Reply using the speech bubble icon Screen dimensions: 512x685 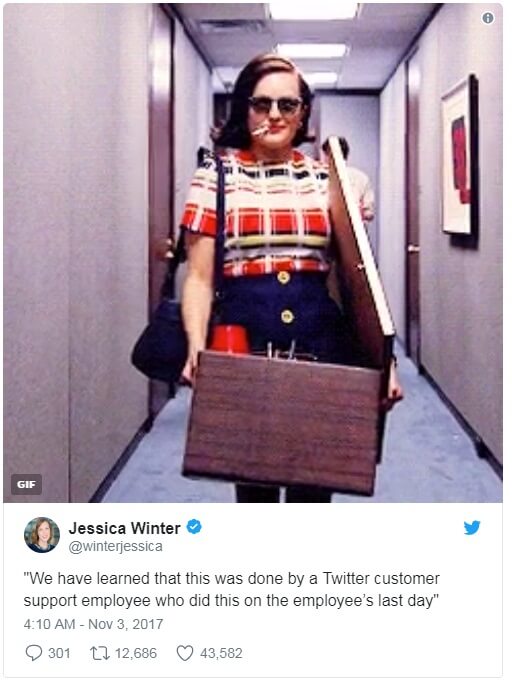34,653
